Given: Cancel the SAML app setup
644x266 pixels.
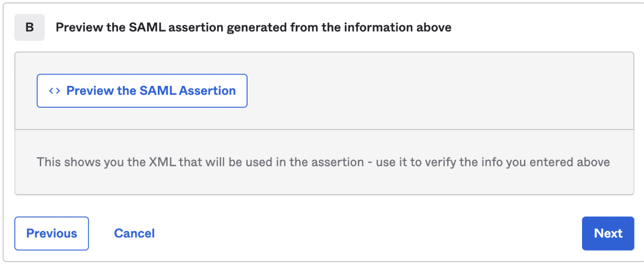Looking at the screenshot, I should [x=134, y=233].
